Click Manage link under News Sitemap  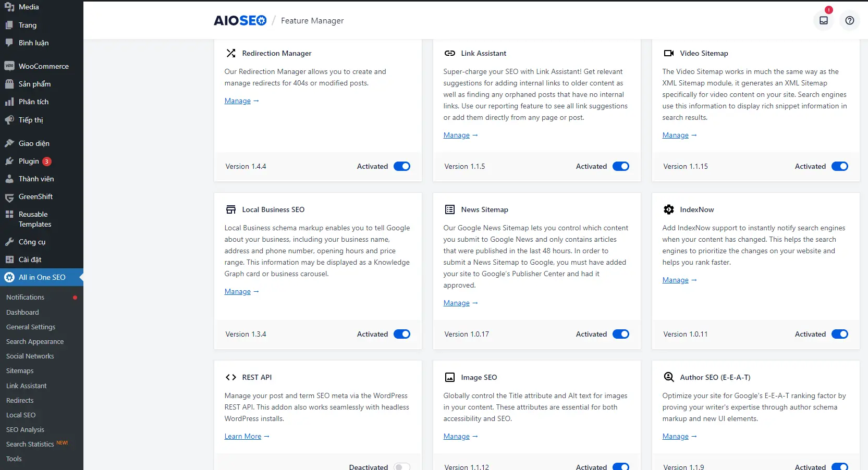click(457, 303)
